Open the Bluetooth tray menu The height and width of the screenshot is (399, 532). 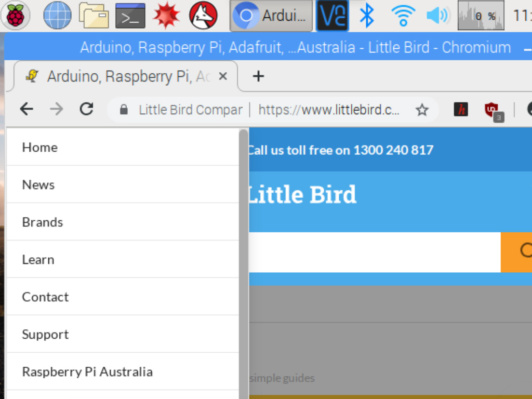(x=366, y=16)
